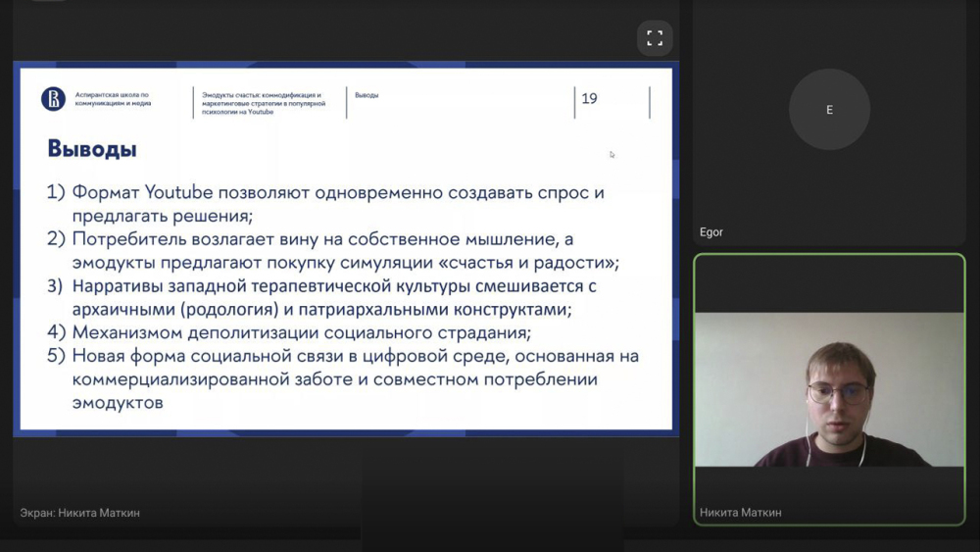The width and height of the screenshot is (980, 552).
Task: Click the small "Выводы" section label in the header
Action: (x=367, y=95)
